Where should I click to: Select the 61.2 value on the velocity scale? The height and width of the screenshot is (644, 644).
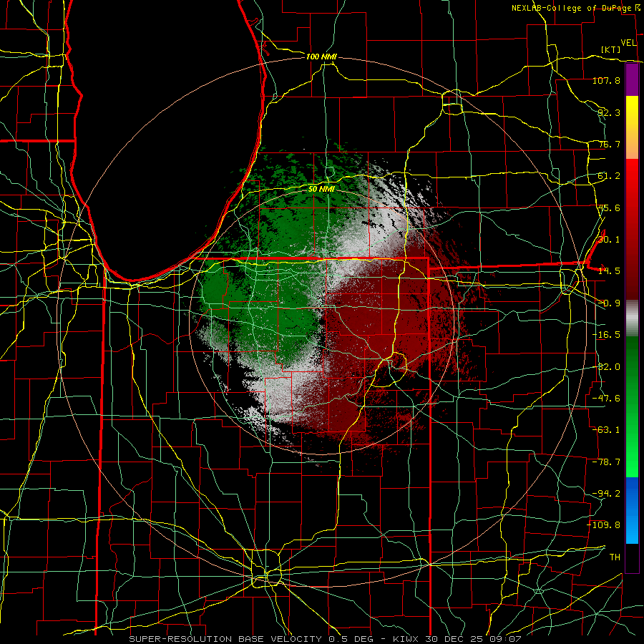point(609,176)
